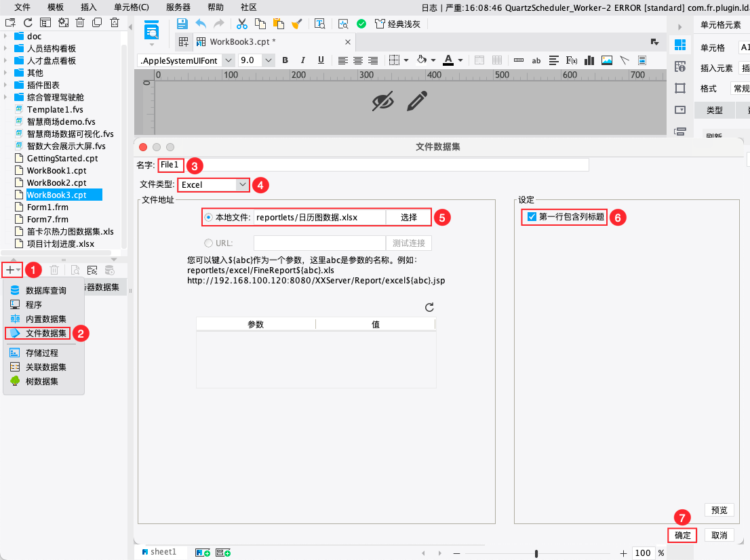
Task: Open the font color A swatch
Action: point(448,60)
